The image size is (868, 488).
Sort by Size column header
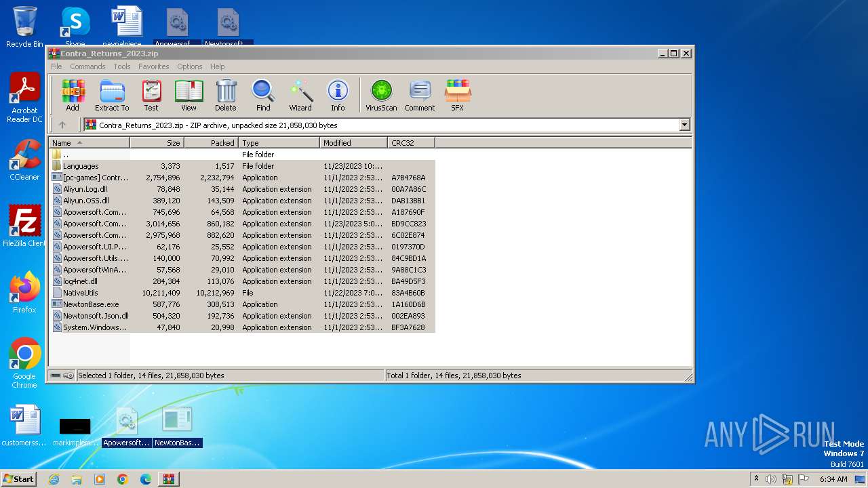157,143
